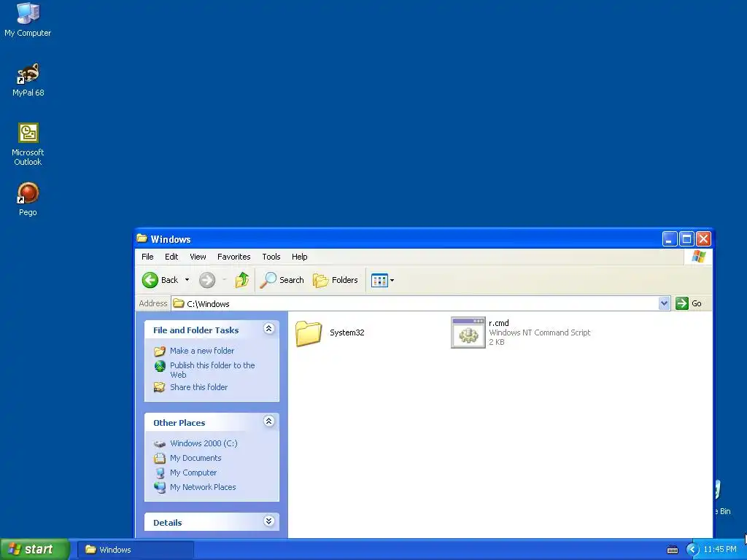Viewport: 747px width, 560px height.
Task: Maximize the Windows explorer window
Action: click(x=686, y=238)
